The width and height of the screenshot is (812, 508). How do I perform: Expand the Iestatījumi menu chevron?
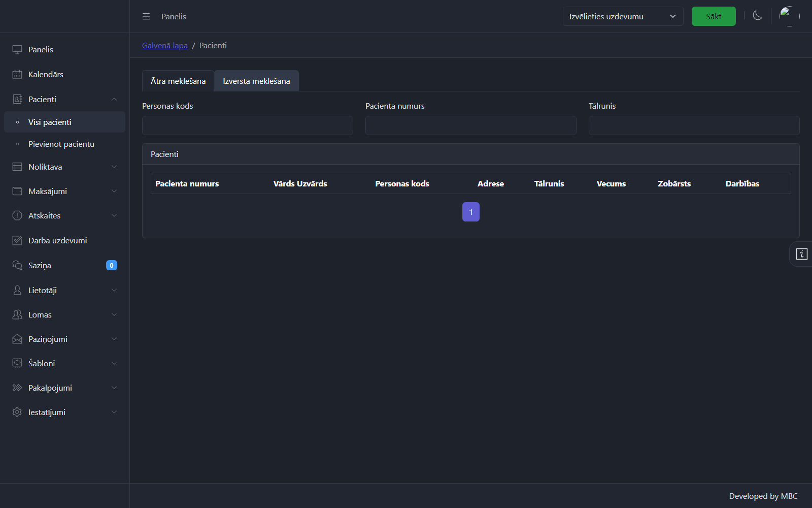[x=114, y=412]
